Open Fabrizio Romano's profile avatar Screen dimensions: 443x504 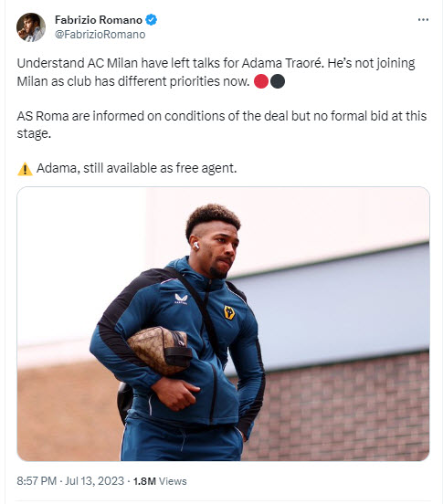(31, 27)
